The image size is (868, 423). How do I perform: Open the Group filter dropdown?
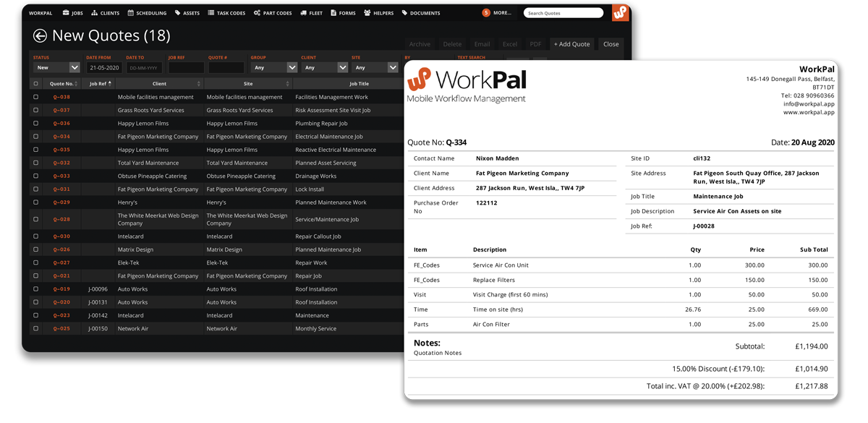[274, 67]
